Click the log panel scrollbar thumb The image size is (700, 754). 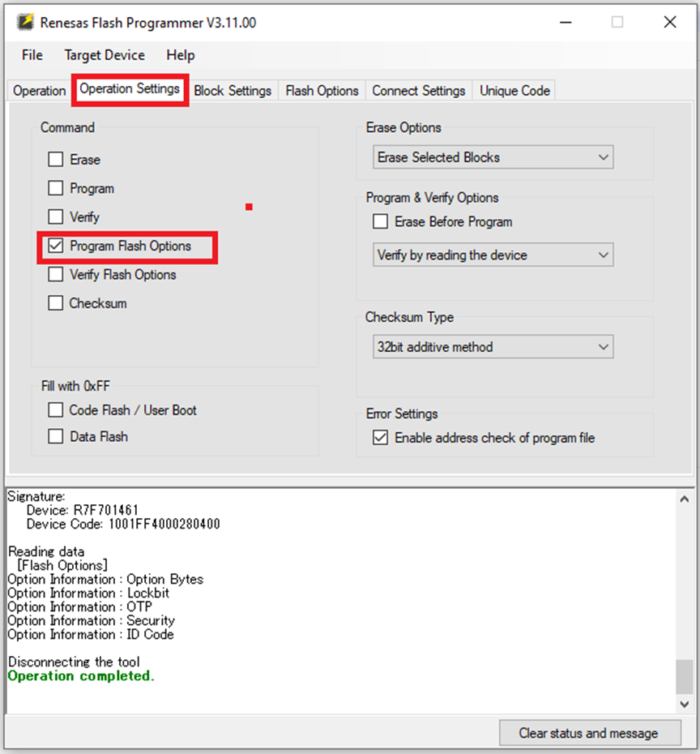(685, 677)
